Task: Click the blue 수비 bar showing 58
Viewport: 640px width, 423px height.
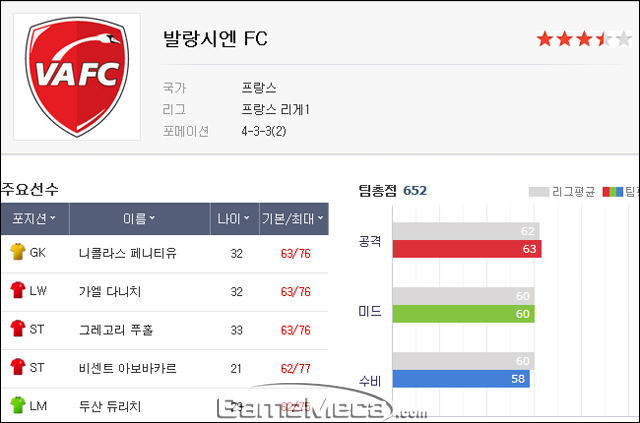Action: point(461,378)
